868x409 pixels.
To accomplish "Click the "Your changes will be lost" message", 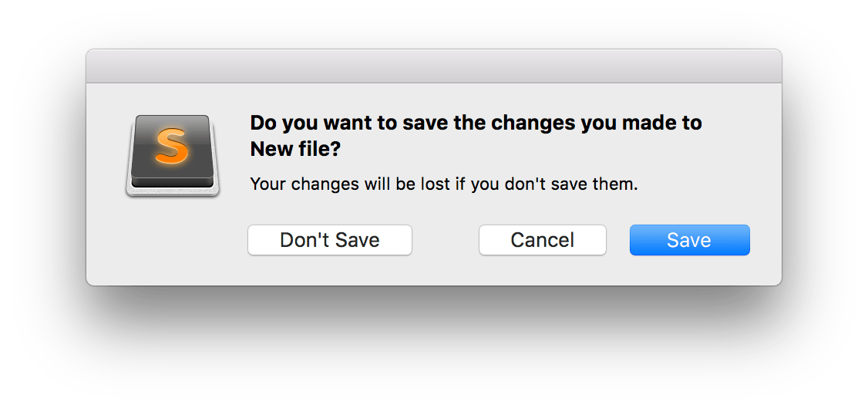I will click(444, 185).
